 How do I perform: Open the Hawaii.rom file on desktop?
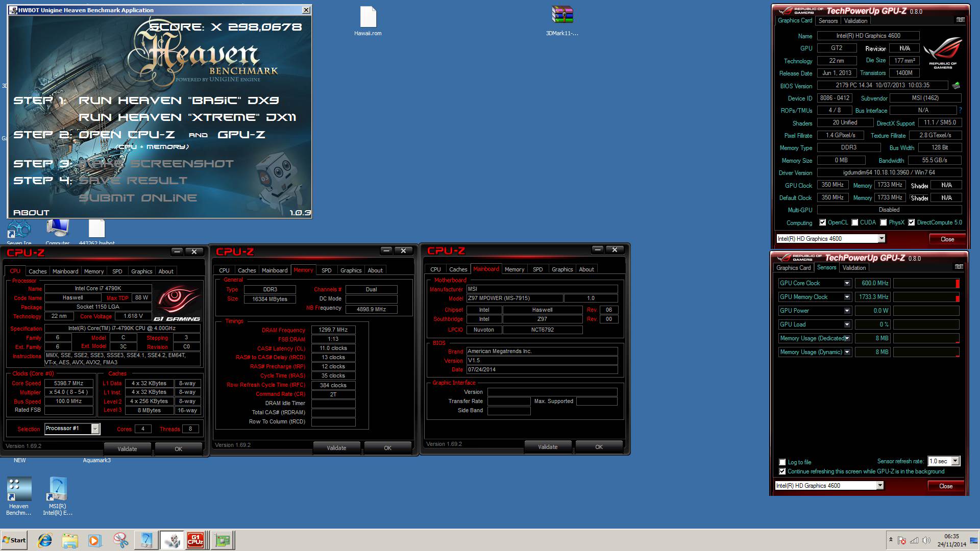click(x=368, y=21)
